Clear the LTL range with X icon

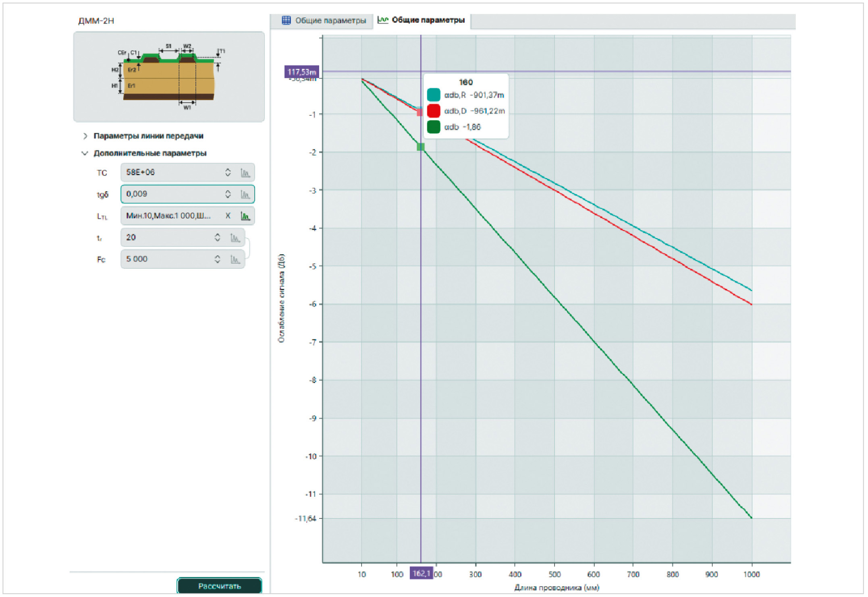pos(228,216)
